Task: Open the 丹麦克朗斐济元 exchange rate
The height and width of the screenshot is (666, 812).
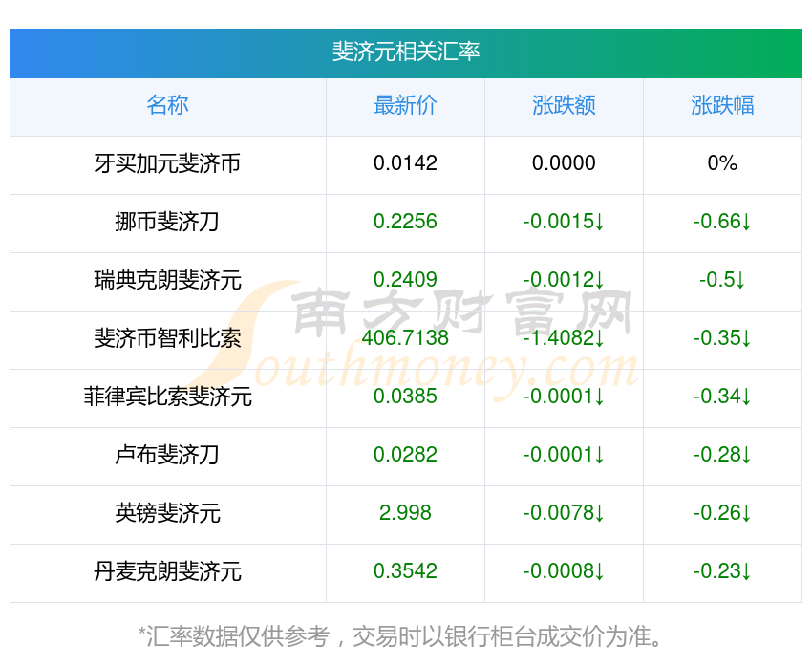Action: [x=167, y=571]
